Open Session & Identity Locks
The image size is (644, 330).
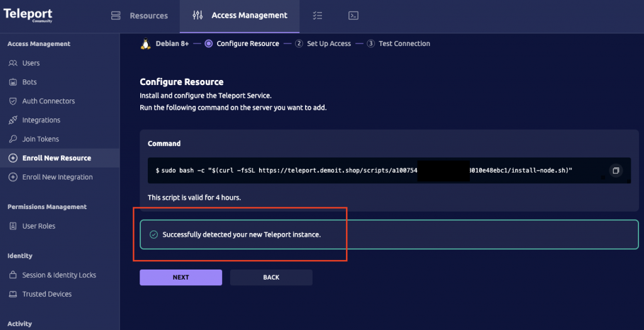point(60,275)
